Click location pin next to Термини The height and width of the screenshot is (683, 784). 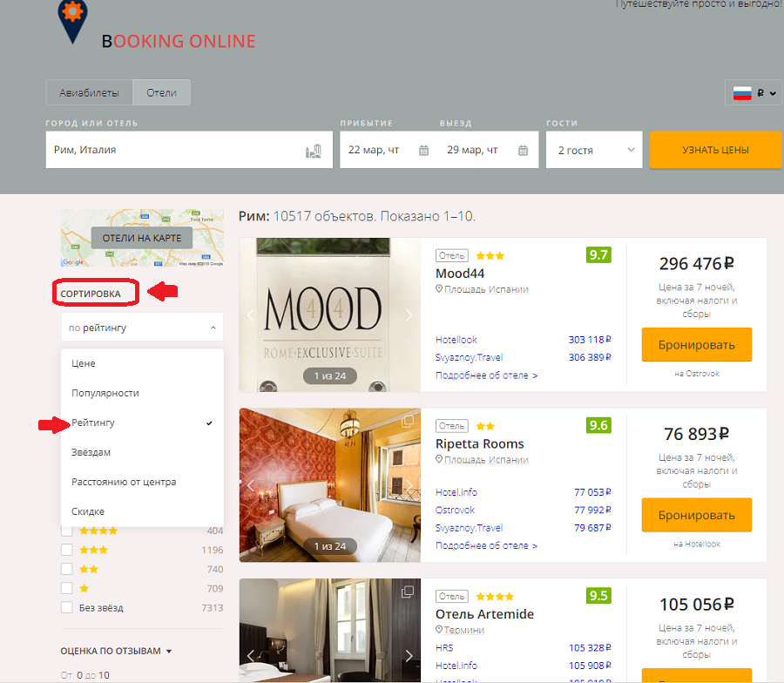coord(439,630)
